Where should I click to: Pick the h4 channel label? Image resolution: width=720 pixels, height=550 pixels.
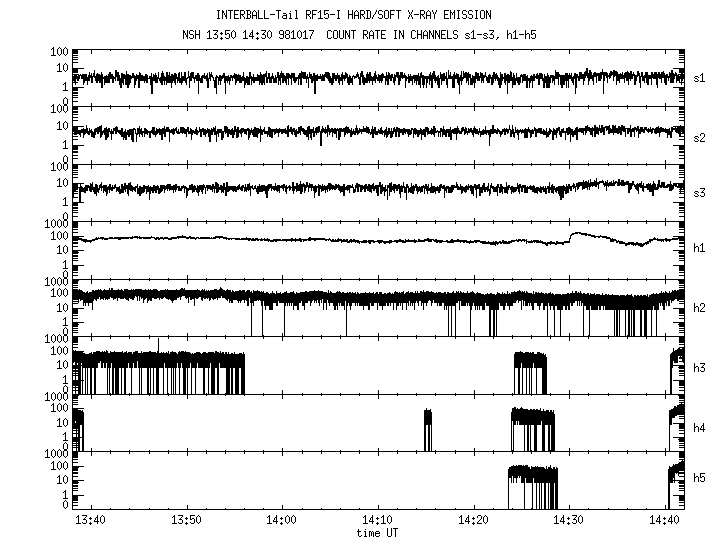pos(700,427)
